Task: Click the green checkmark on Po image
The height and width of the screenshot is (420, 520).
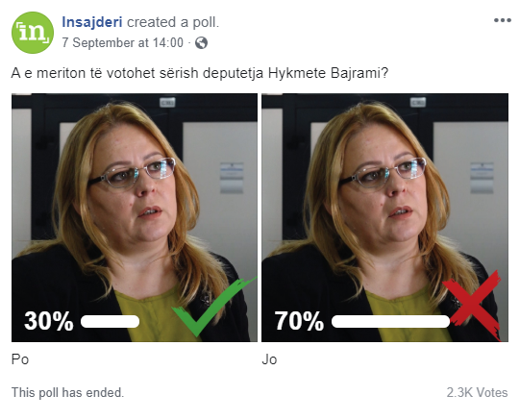Action: pos(214,307)
